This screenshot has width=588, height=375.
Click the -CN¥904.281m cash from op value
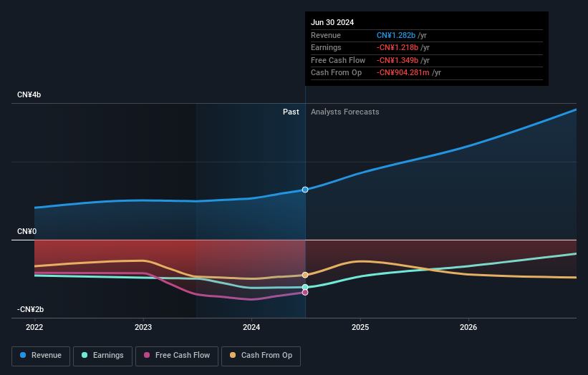point(403,73)
